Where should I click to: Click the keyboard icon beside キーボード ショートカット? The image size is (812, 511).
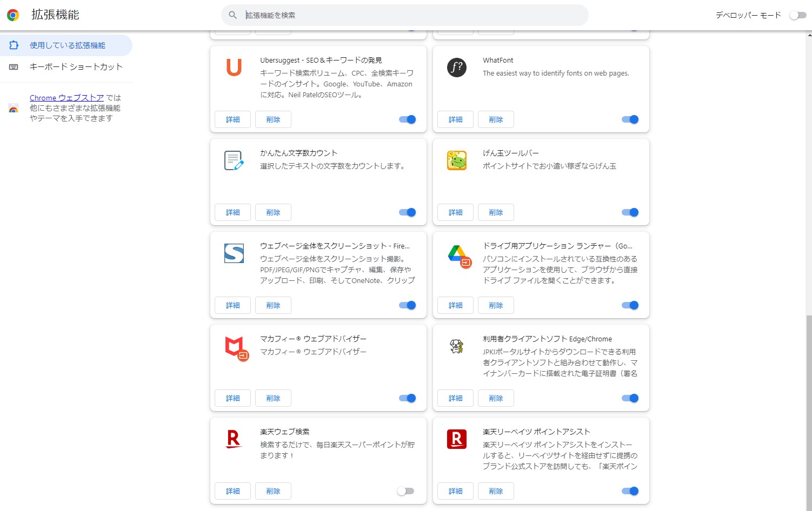(14, 67)
